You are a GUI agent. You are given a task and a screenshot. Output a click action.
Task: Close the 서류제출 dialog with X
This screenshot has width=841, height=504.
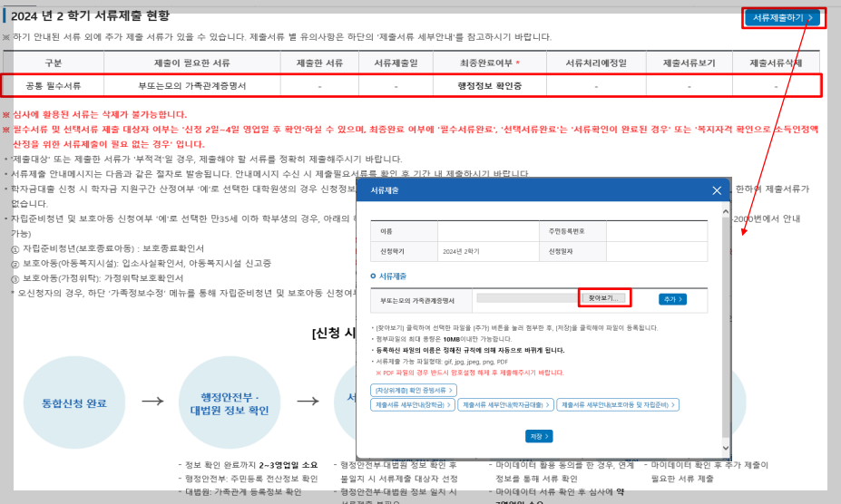[x=717, y=190]
